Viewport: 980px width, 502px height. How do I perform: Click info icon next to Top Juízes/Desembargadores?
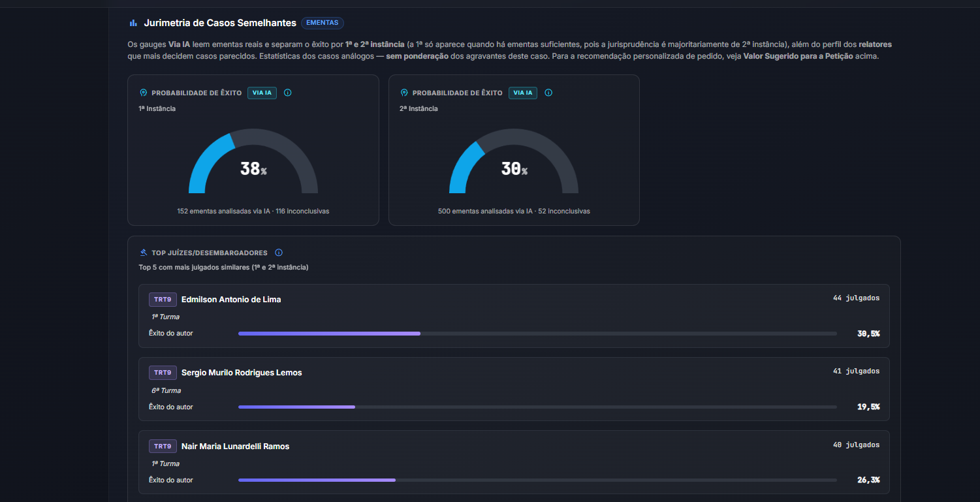tap(279, 253)
